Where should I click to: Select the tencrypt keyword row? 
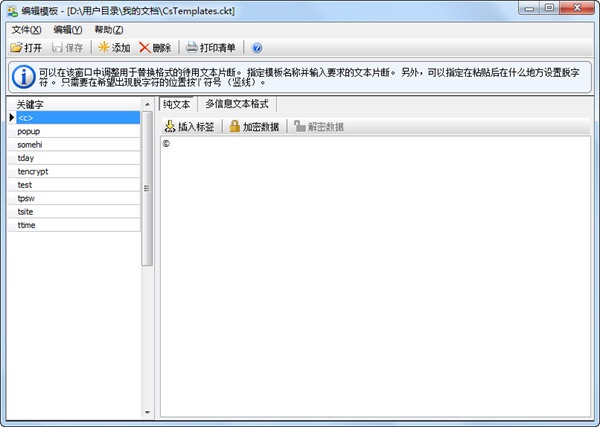tap(78, 171)
